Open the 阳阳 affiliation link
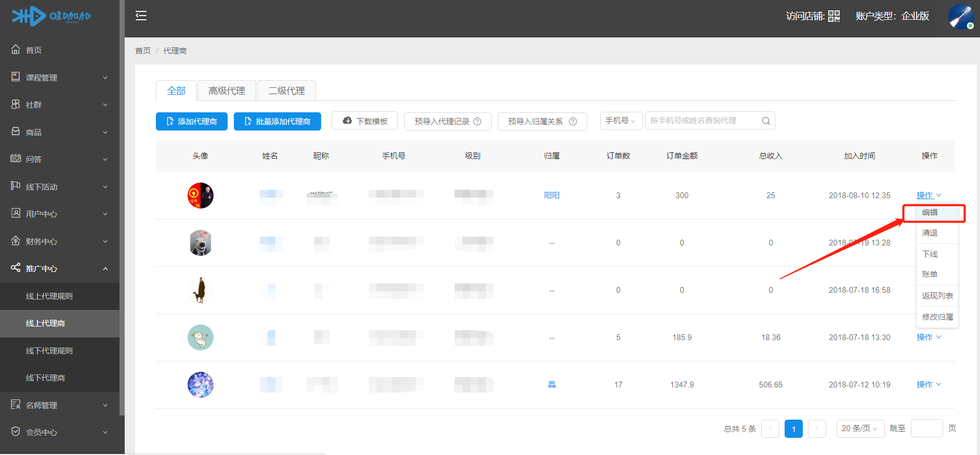 tap(552, 196)
